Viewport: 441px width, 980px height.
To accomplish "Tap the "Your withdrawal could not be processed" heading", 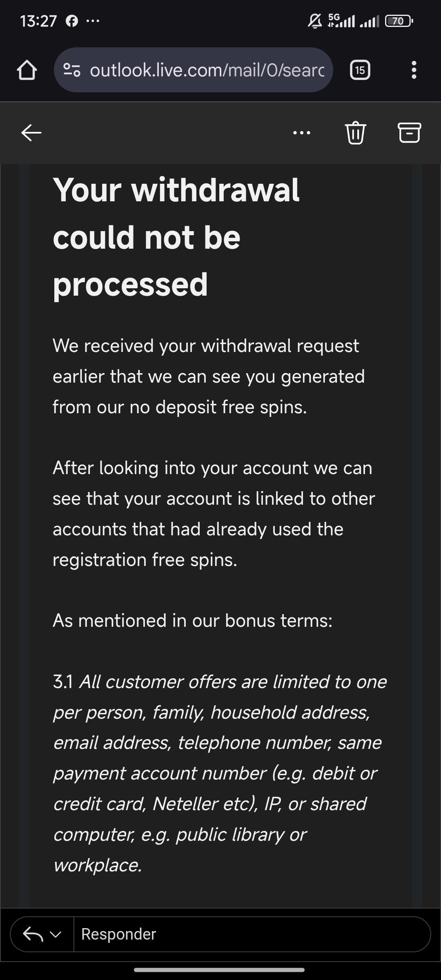I will point(176,237).
